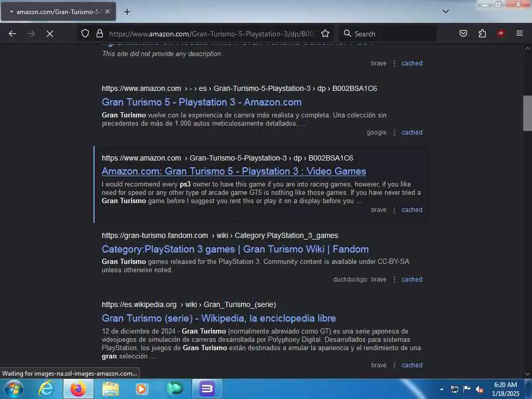
Task: Open the clock showing 6:20 AM
Action: (x=506, y=389)
